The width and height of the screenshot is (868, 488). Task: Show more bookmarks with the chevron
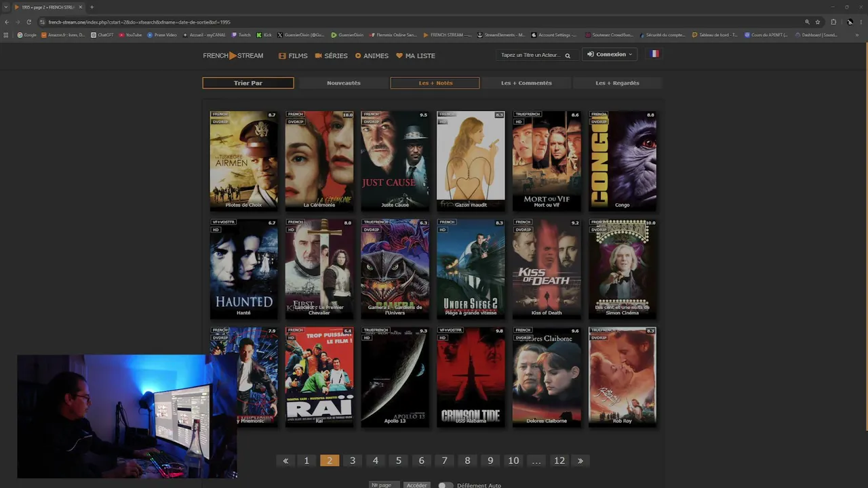tap(857, 35)
